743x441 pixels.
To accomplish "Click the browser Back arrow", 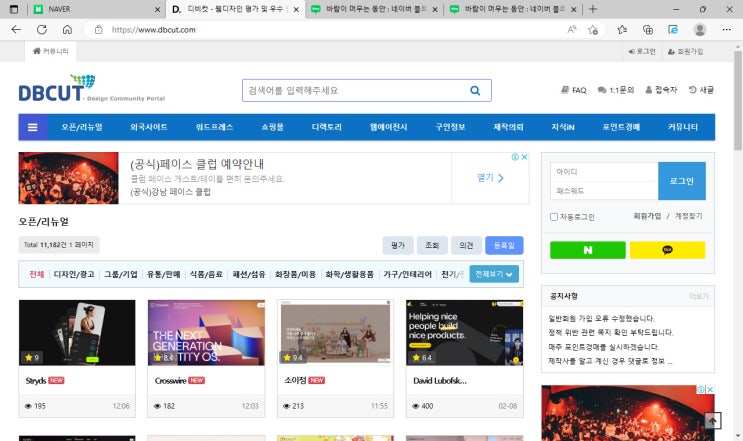I will point(16,29).
